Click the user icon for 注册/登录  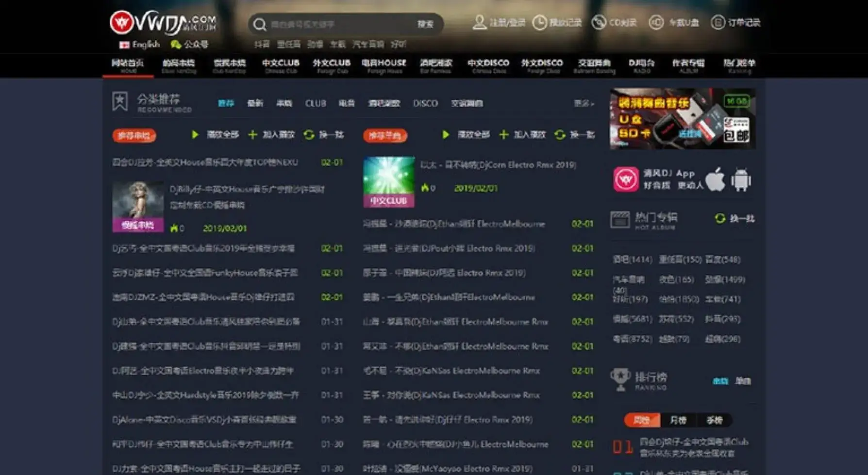(480, 22)
